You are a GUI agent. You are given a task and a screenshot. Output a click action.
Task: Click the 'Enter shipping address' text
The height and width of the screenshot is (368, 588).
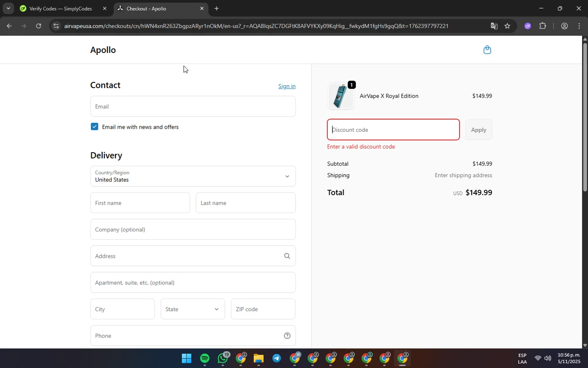point(463,175)
